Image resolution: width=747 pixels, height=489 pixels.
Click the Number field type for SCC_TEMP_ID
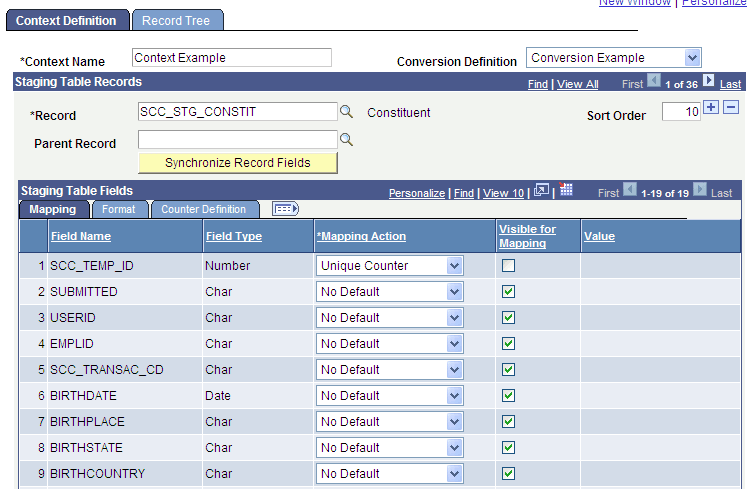[228, 265]
